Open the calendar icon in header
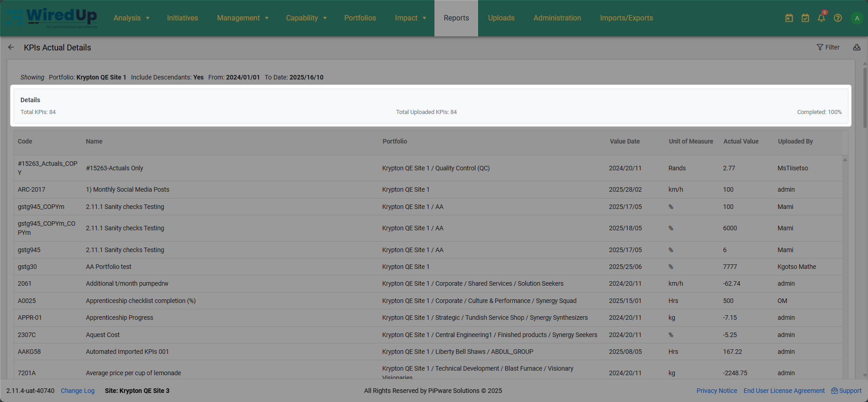Viewport: 868px width, 402px height. coord(789,18)
